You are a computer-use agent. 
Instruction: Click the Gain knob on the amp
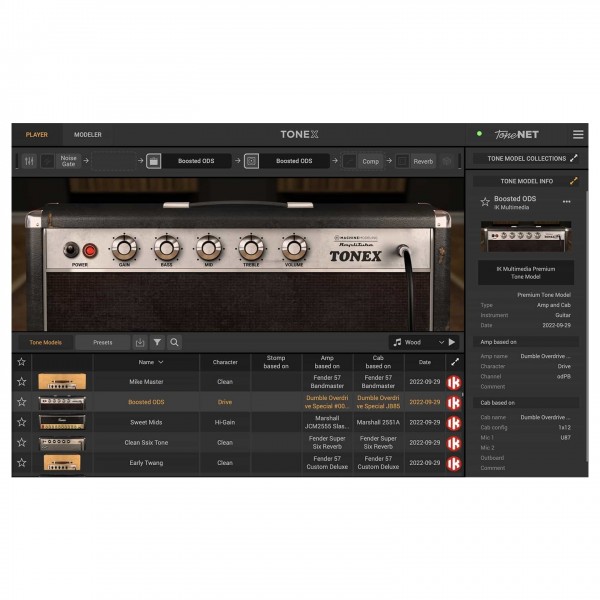pos(124,248)
